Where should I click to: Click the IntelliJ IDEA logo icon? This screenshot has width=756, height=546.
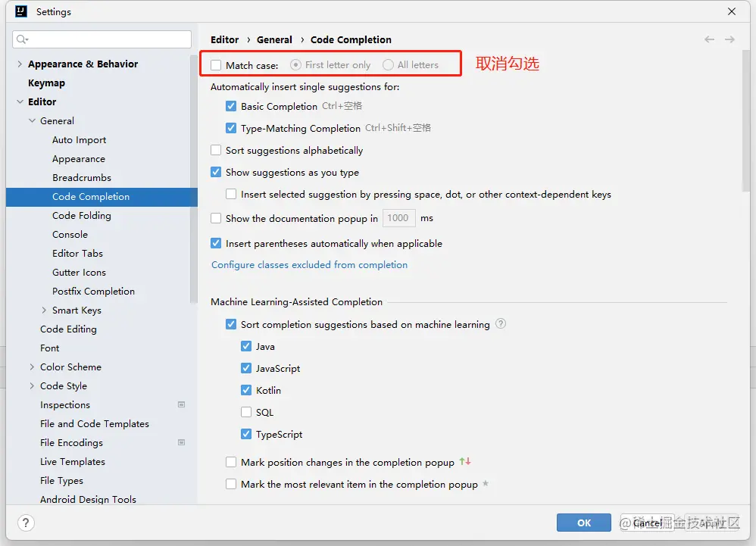[x=21, y=11]
